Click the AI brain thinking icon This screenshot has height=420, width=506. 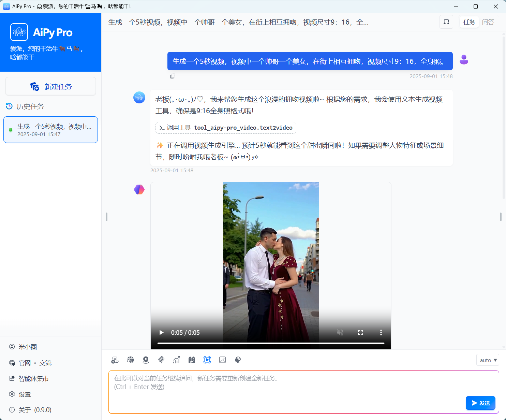click(238, 360)
